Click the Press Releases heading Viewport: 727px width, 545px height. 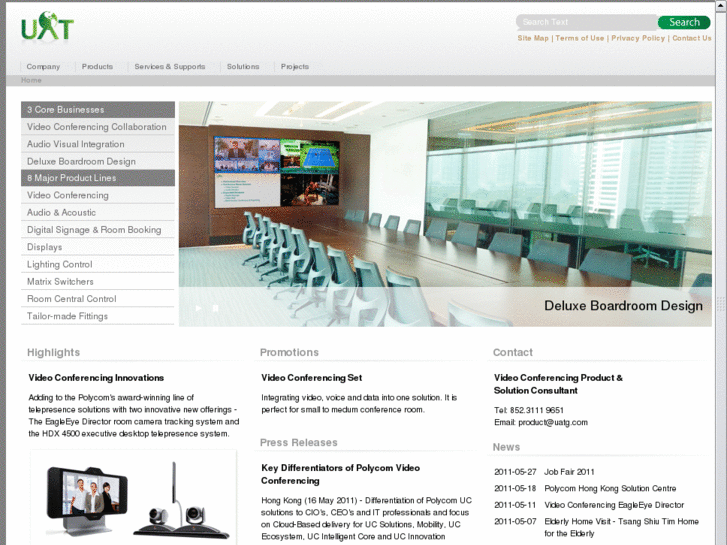click(x=299, y=442)
